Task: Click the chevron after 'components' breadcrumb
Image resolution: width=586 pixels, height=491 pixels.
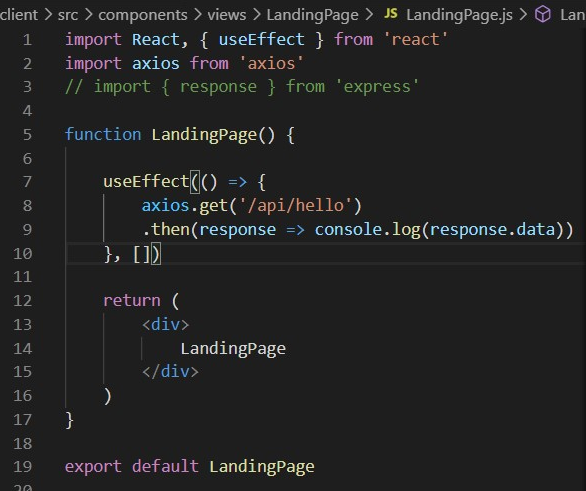Action: [x=198, y=15]
